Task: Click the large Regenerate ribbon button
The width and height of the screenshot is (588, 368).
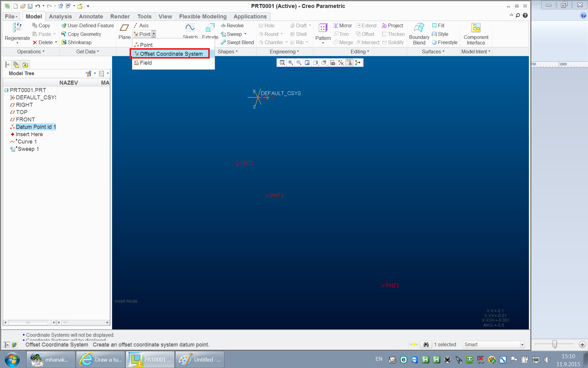Action: 17,33
